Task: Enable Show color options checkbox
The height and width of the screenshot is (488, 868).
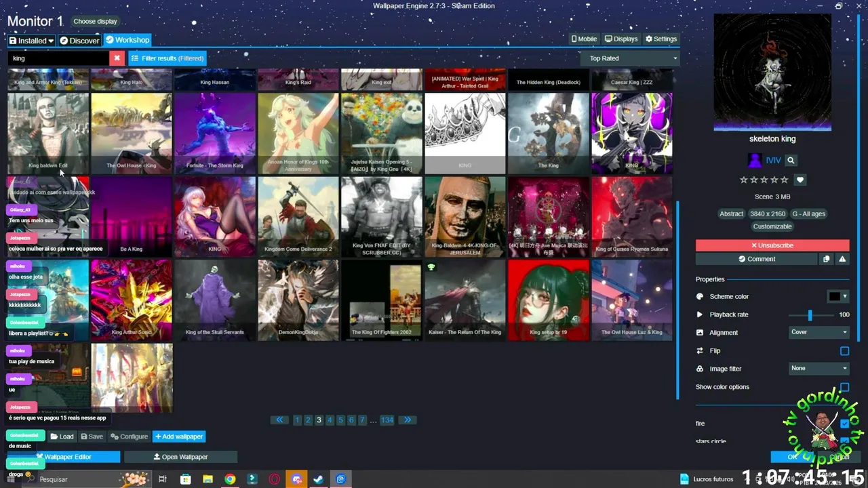Action: (844, 387)
